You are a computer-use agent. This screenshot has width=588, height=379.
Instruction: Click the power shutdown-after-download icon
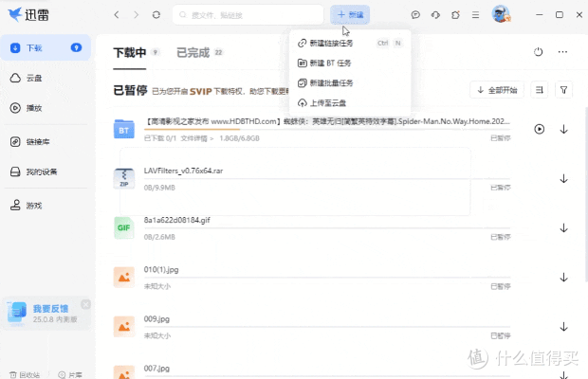pyautogui.click(x=538, y=52)
